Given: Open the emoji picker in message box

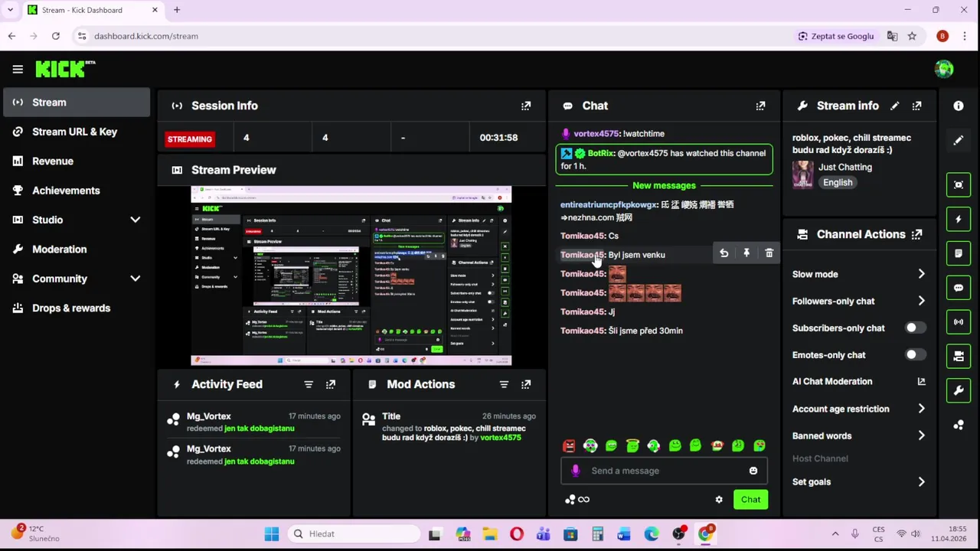Looking at the screenshot, I should point(753,471).
